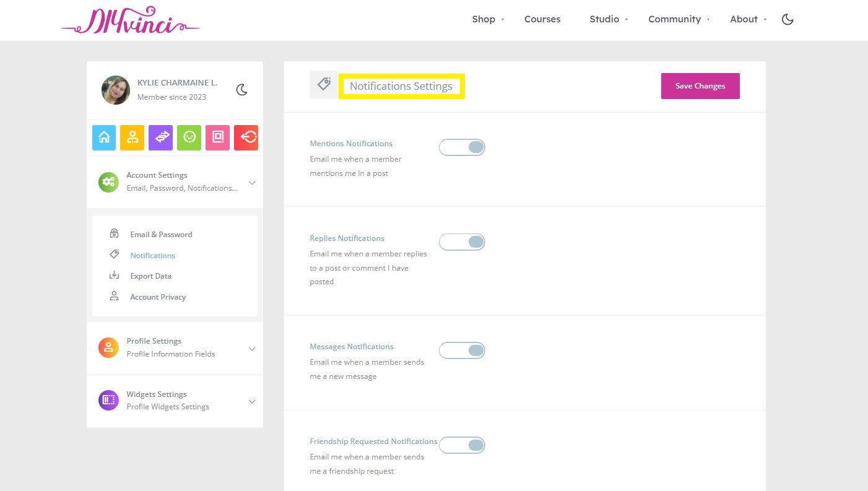Image resolution: width=868 pixels, height=491 pixels.
Task: Open the Community dropdown menu
Action: [679, 19]
